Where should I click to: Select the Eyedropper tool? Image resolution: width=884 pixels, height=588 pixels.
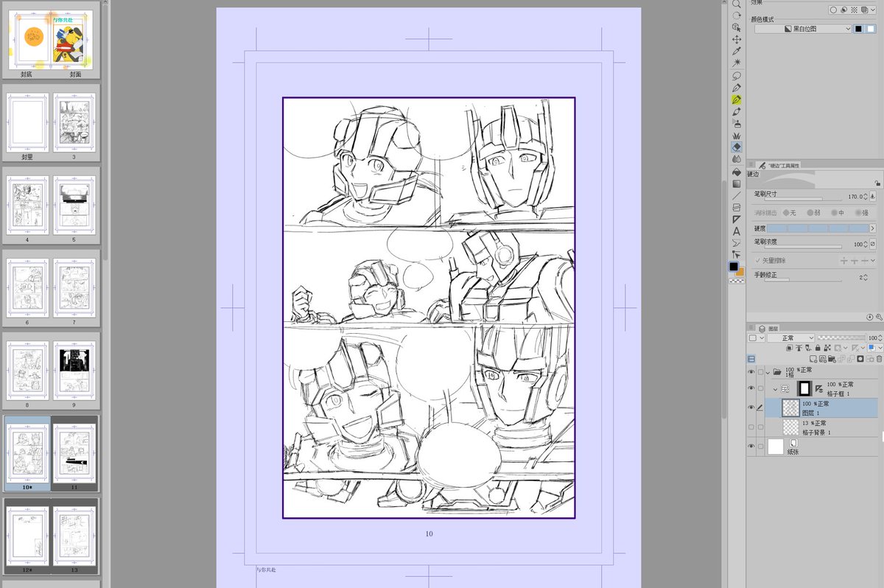coord(736,51)
